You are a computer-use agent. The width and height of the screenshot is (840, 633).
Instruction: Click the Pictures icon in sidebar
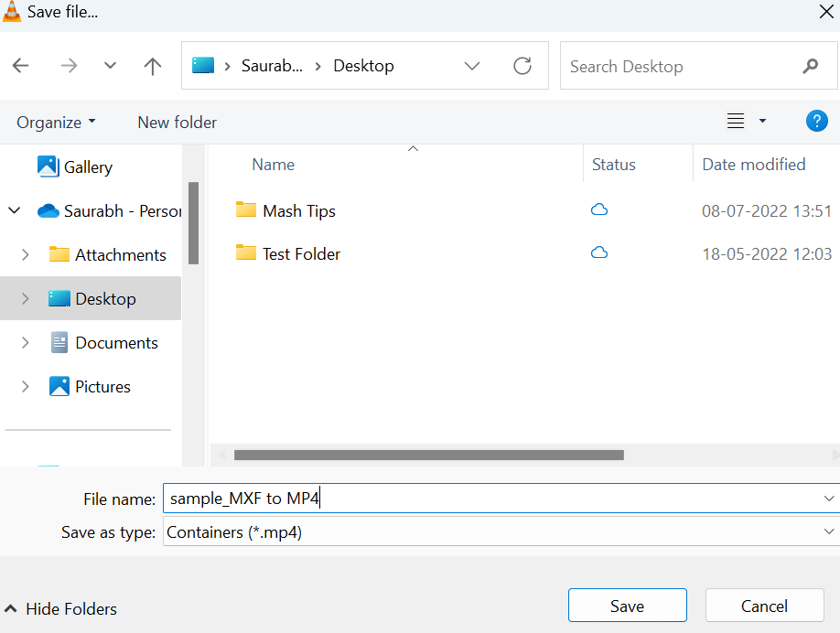tap(59, 386)
